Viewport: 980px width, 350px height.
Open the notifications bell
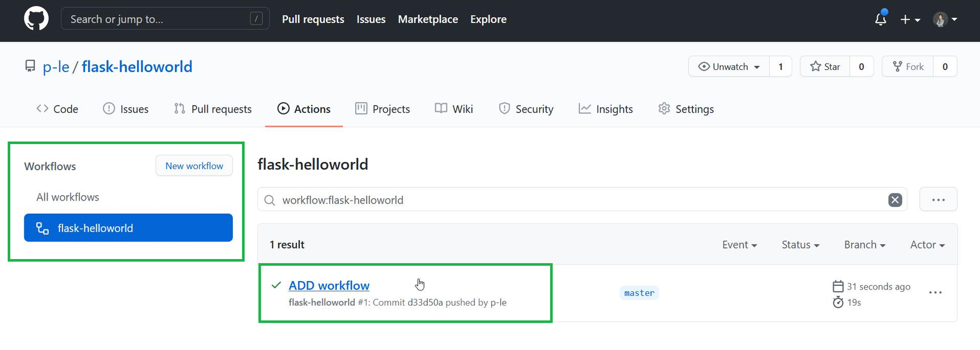click(880, 20)
